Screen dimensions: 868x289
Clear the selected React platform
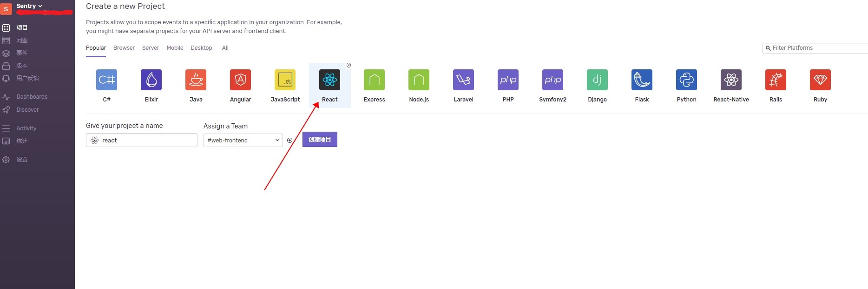click(349, 65)
